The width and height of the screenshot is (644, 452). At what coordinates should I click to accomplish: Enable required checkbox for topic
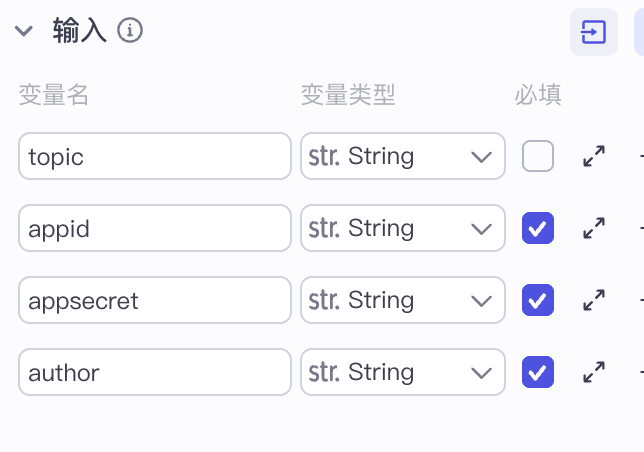(x=538, y=157)
